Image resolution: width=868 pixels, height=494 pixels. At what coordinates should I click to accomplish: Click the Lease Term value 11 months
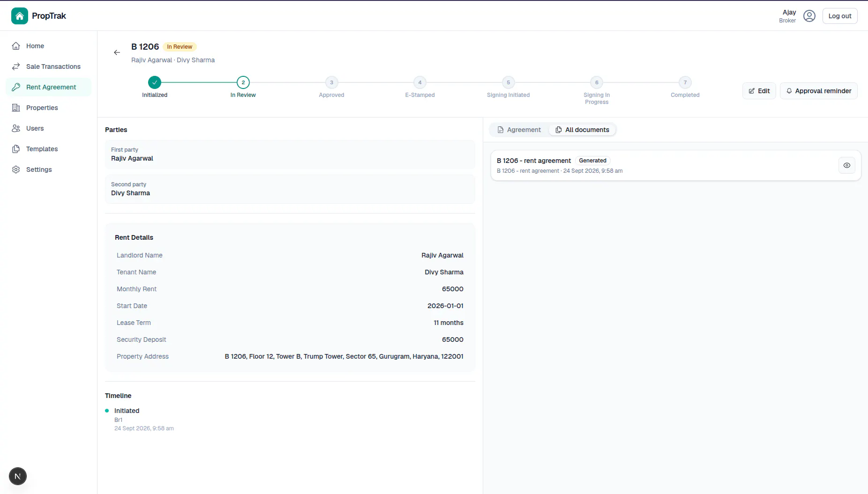tap(449, 323)
